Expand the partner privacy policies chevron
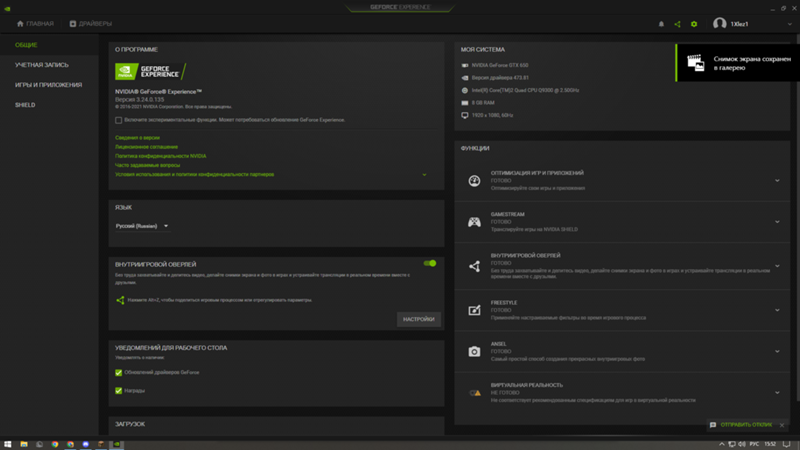This screenshot has width=800, height=450. [424, 174]
